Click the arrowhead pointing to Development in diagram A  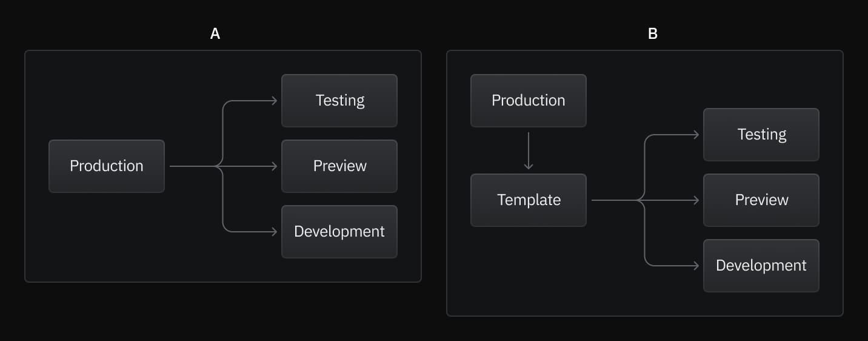tap(275, 232)
